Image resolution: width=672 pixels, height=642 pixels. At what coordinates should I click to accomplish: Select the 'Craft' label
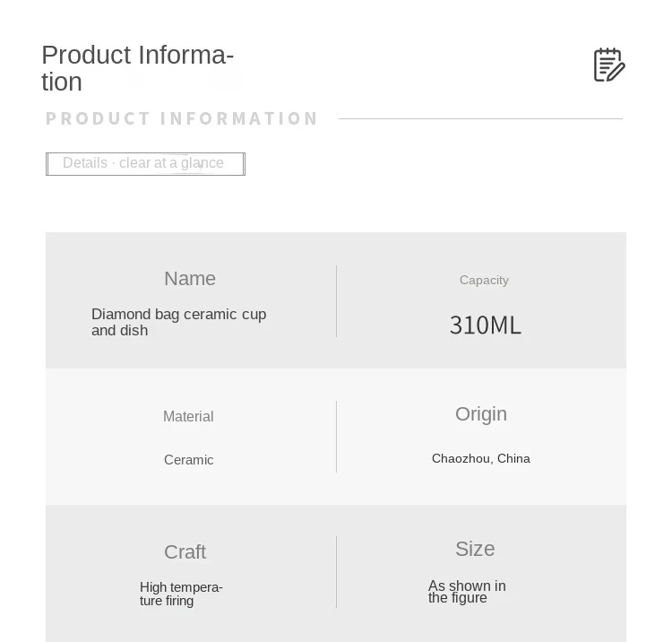[x=185, y=552]
